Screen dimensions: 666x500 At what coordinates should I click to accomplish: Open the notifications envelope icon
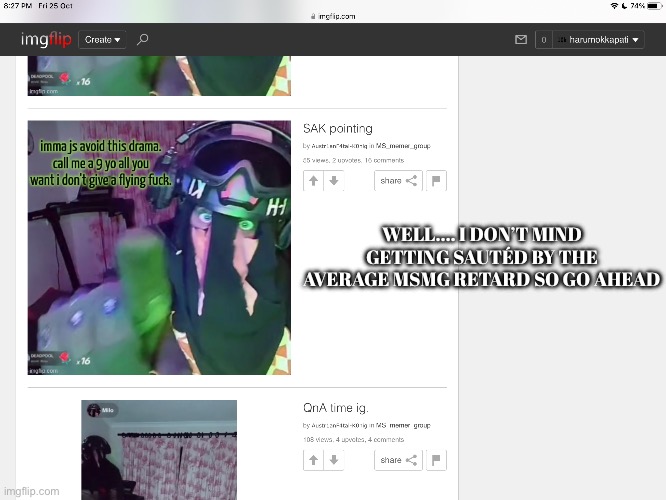[x=520, y=40]
